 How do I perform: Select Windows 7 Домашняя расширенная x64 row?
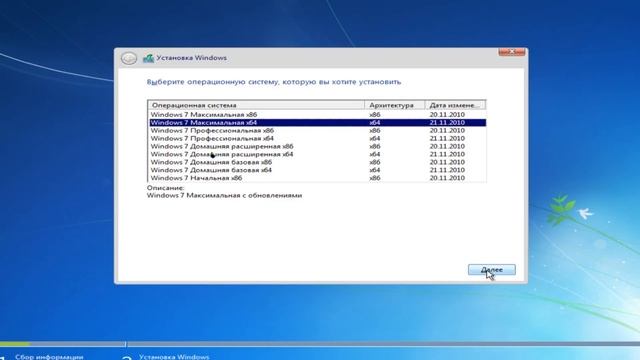[x=317, y=154]
